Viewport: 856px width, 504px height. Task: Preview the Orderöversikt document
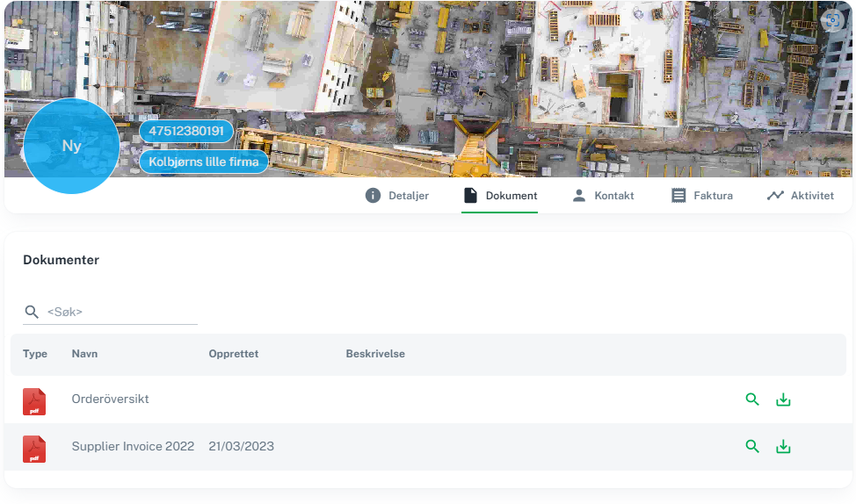[752, 400]
